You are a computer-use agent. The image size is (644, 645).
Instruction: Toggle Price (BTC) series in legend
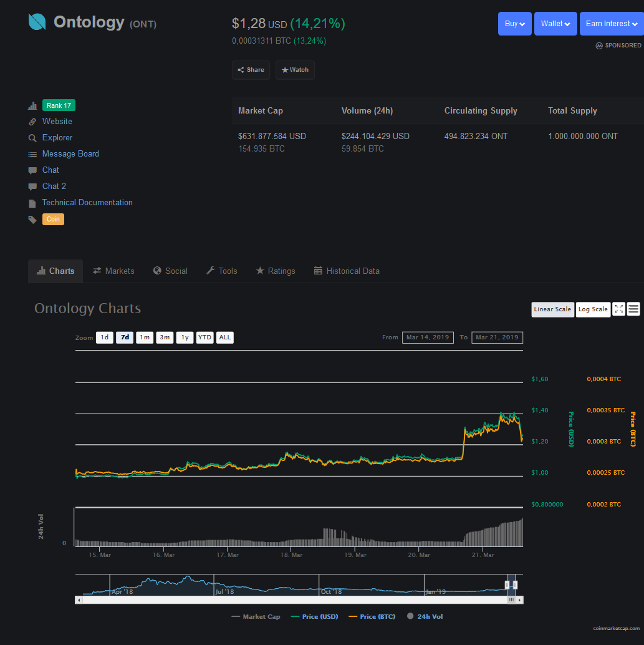click(372, 616)
